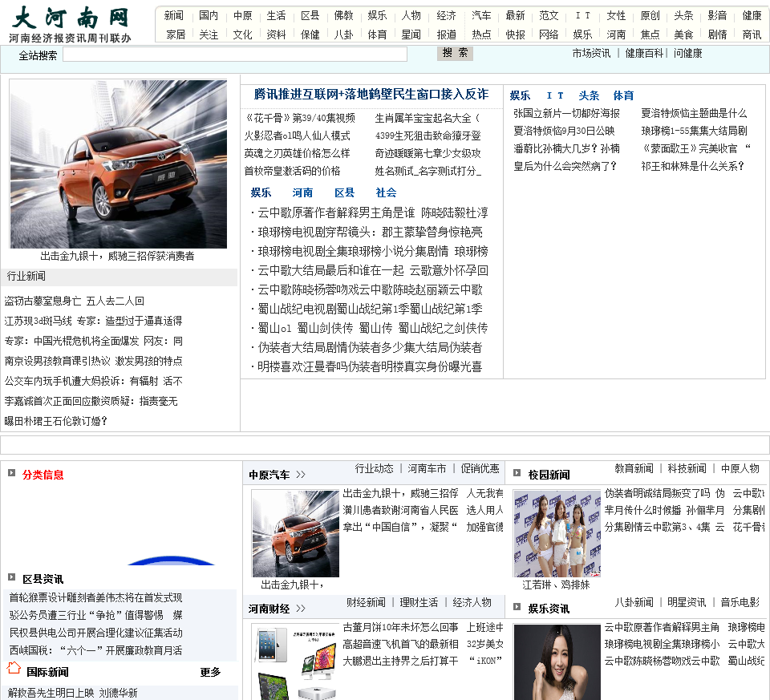Open 美食 in the top navigation menu

click(x=683, y=34)
